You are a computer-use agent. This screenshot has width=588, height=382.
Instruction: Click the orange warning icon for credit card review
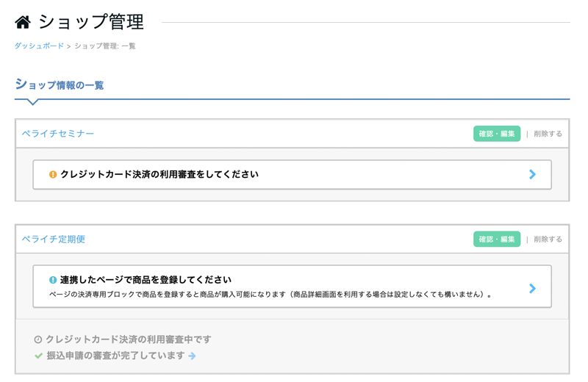point(53,175)
